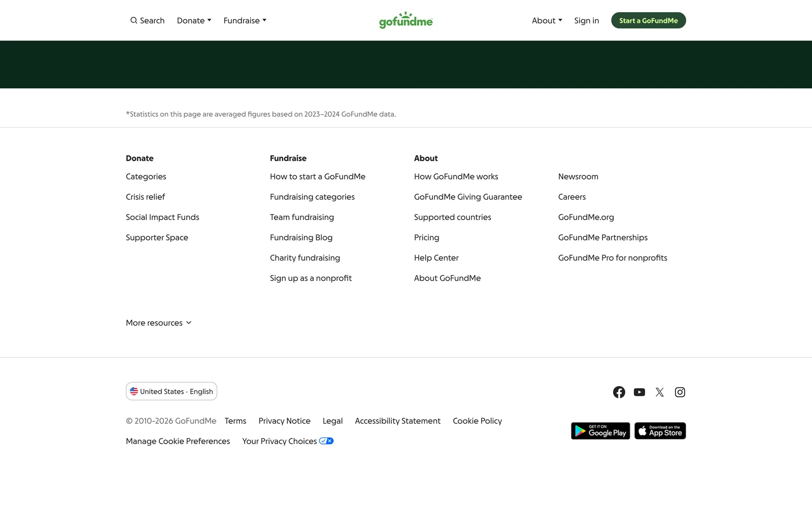Screen dimensions: 812x508
Task: Click the Apple App Store badge
Action: [x=660, y=431]
